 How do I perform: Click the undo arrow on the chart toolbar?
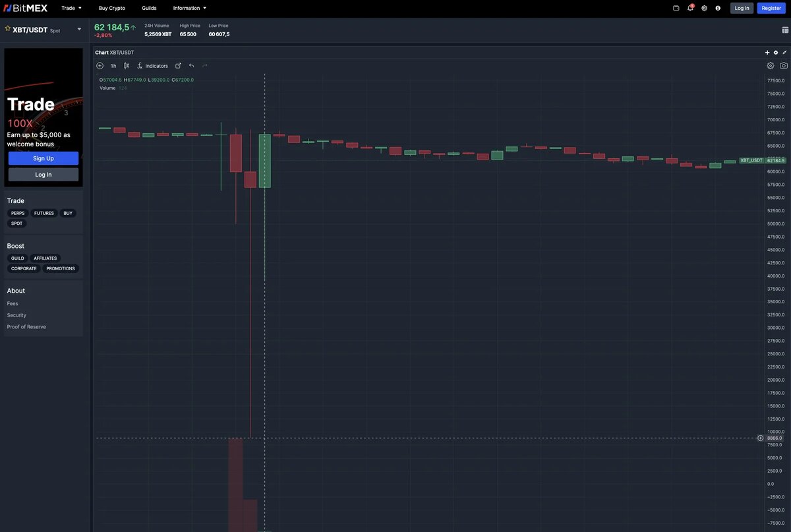point(191,66)
